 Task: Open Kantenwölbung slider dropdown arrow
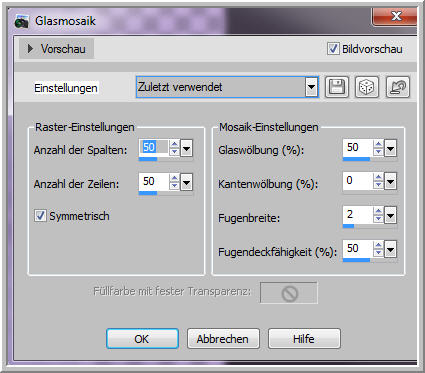point(390,182)
